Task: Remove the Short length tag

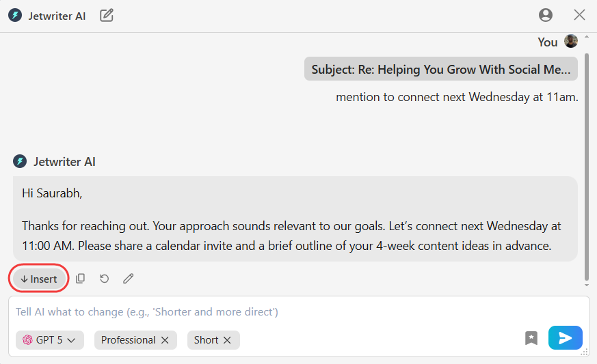Action: tap(227, 340)
